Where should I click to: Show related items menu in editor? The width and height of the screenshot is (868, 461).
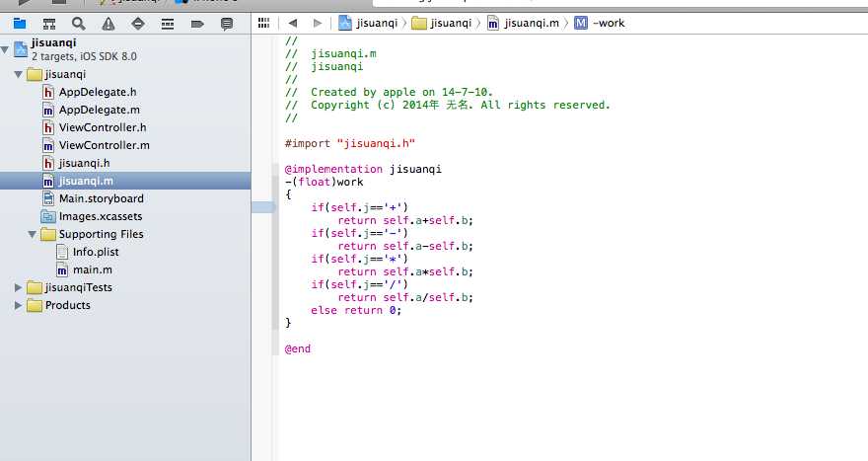(x=264, y=23)
